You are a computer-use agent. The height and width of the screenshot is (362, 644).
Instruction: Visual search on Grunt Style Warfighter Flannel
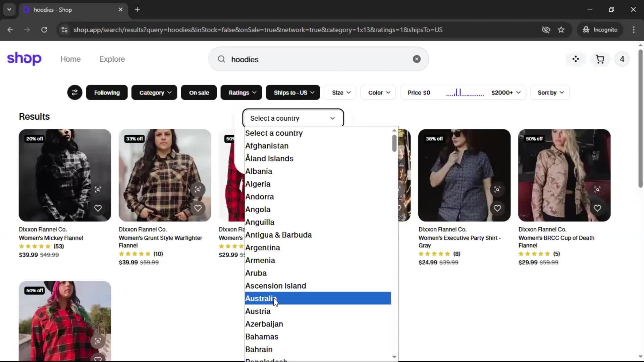click(x=198, y=189)
